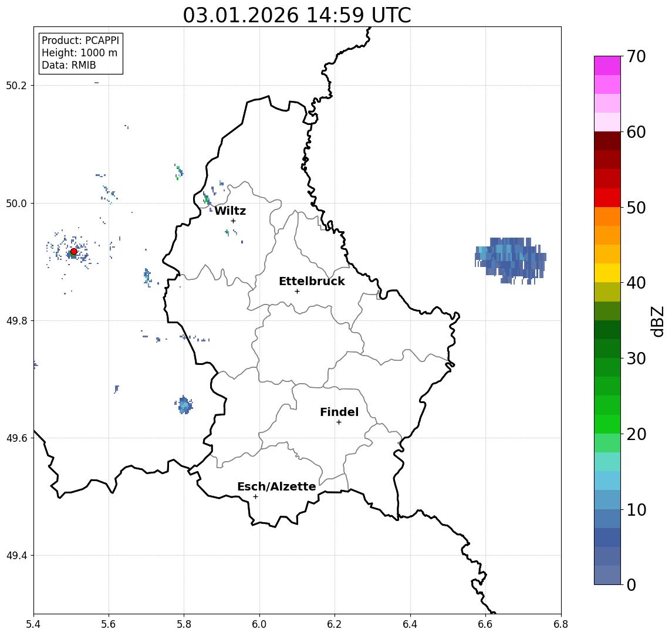Screen dimensions: 672x636
Task: Click the magenta 70 dBZ colorbar swatch
Action: tap(607, 66)
